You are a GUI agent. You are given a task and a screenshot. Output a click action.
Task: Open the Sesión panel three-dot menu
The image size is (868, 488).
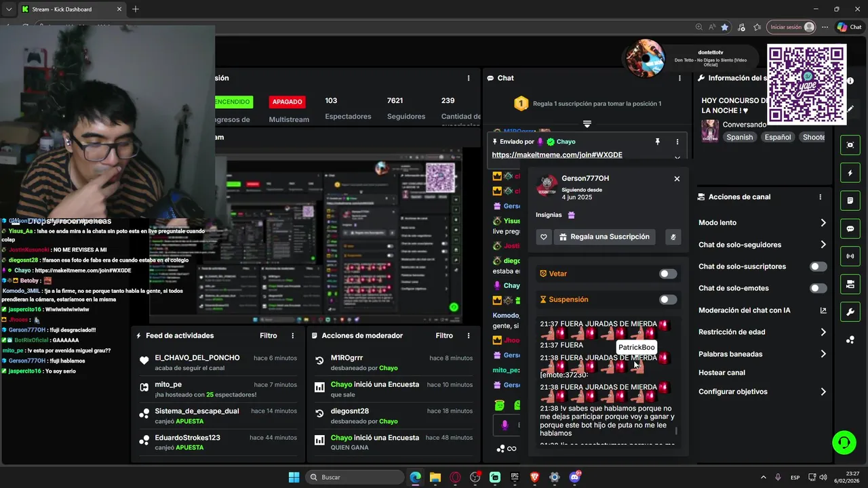pos(469,78)
